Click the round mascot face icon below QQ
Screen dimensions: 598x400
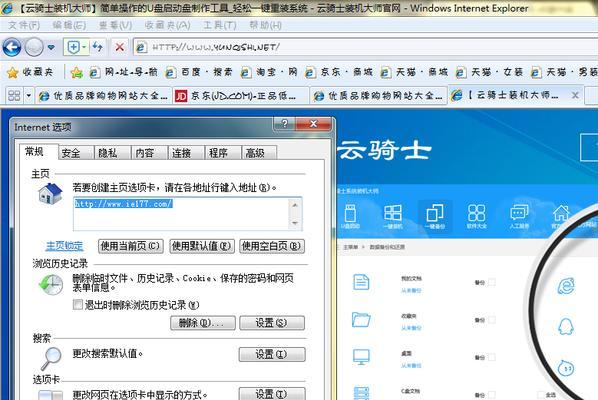(566, 368)
